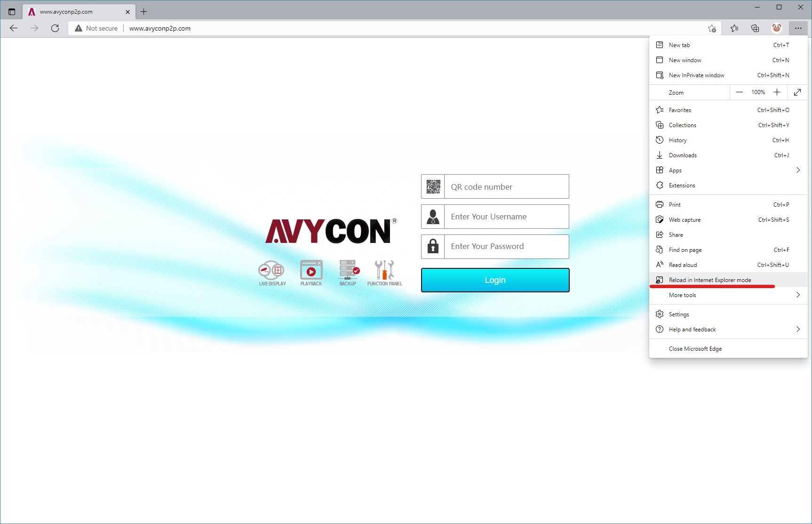Viewport: 812px width, 524px height.
Task: Click the AVYCON logo
Action: pyautogui.click(x=331, y=231)
